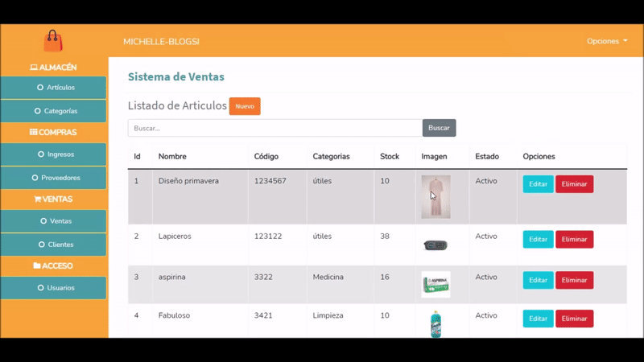Screen dimensions: 644x362
Task: Open the Proveedores sidebar item
Action: [54, 178]
